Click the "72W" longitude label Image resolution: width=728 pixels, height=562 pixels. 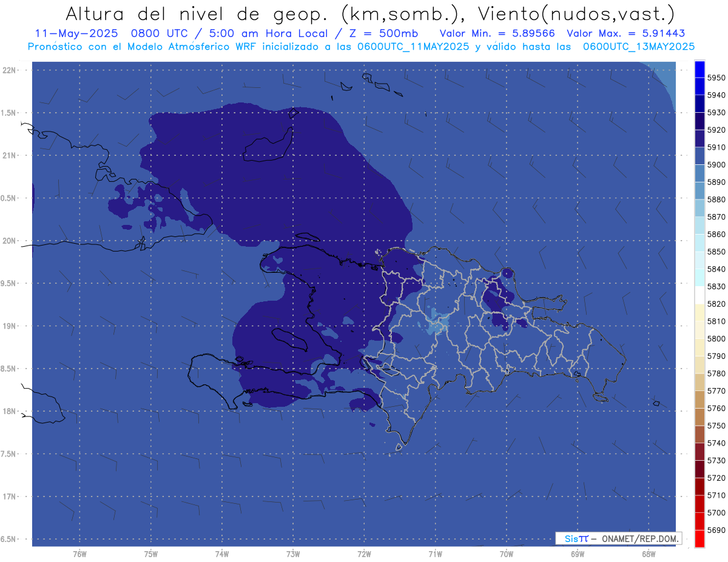[x=364, y=554]
